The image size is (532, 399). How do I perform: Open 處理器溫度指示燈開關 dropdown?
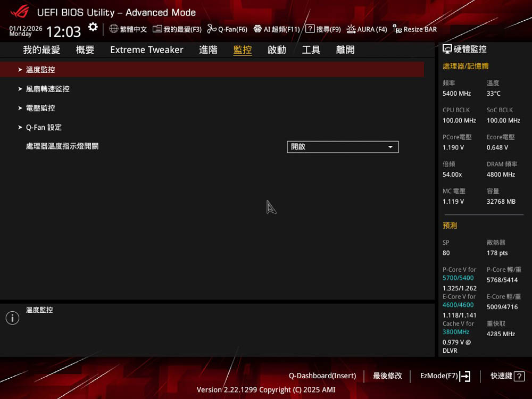coord(343,147)
